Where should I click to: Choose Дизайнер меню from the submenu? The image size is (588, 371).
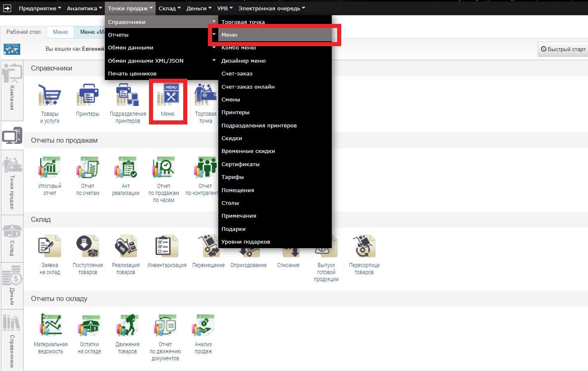click(x=243, y=61)
